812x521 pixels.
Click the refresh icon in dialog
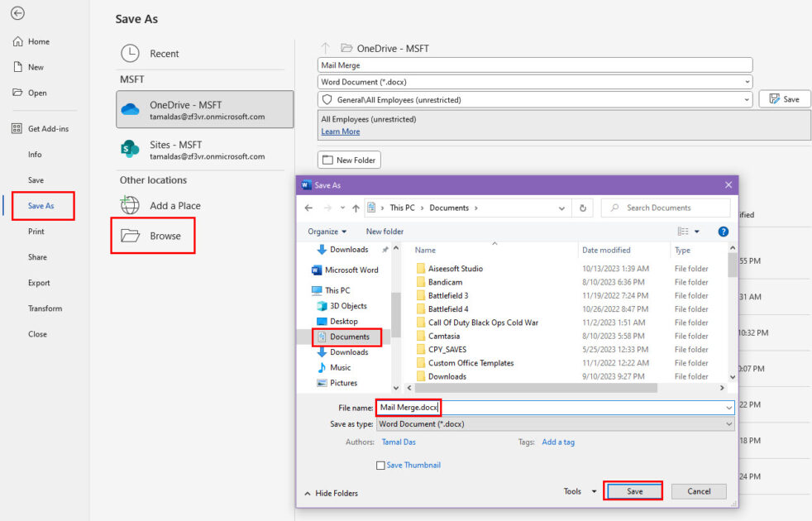coord(583,208)
